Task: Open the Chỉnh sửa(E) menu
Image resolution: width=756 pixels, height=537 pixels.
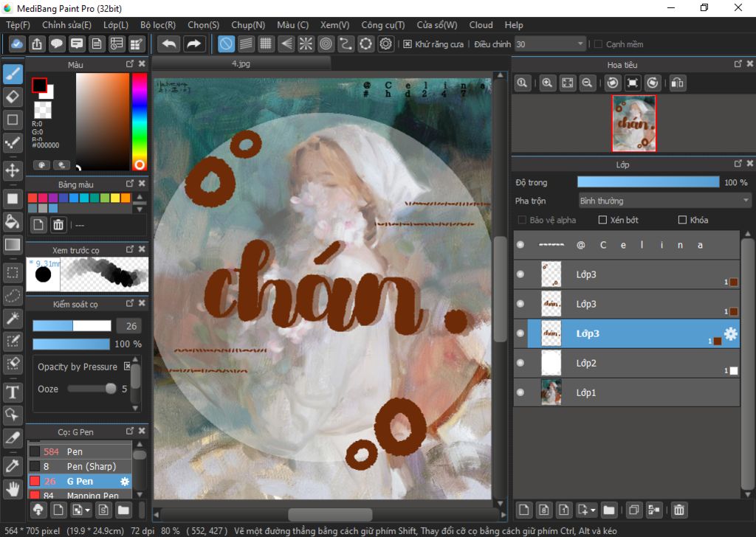Action: (x=66, y=25)
